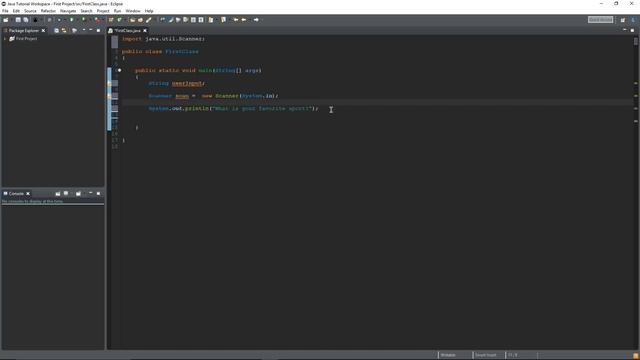Close the Console view tab
The height and width of the screenshot is (360, 640).
point(28,193)
